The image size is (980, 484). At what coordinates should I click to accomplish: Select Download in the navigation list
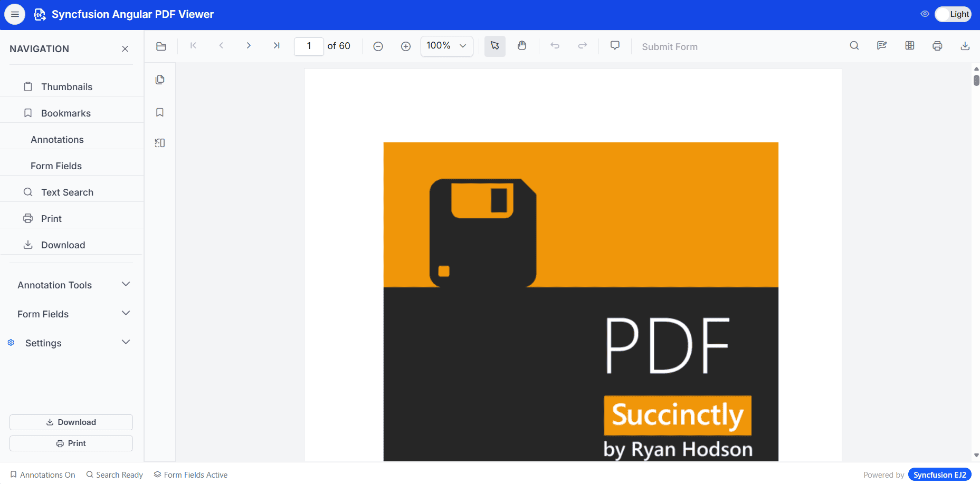(72, 245)
